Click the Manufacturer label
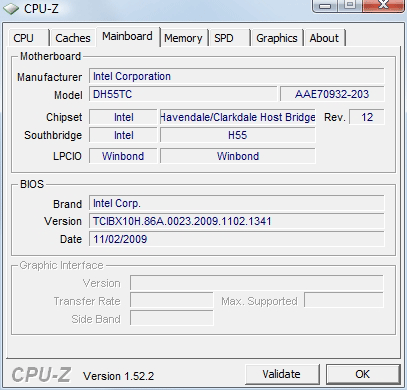The width and height of the screenshot is (407, 390). [50, 77]
